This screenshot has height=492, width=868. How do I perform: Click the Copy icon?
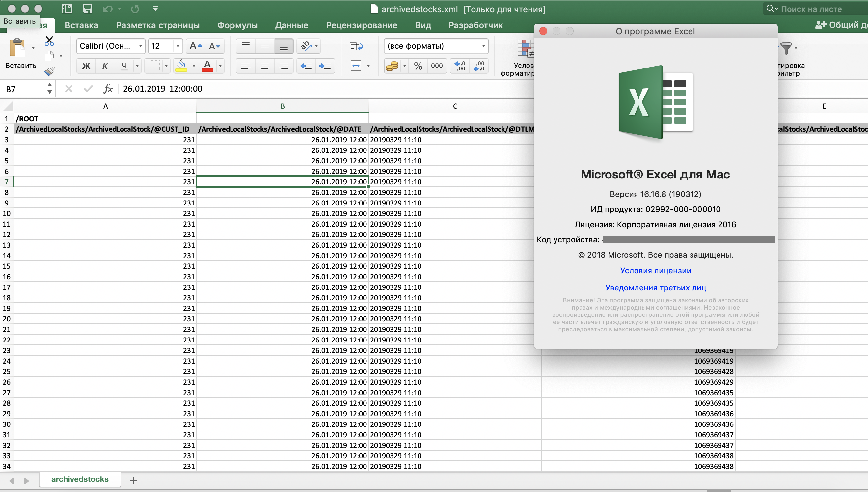[49, 56]
